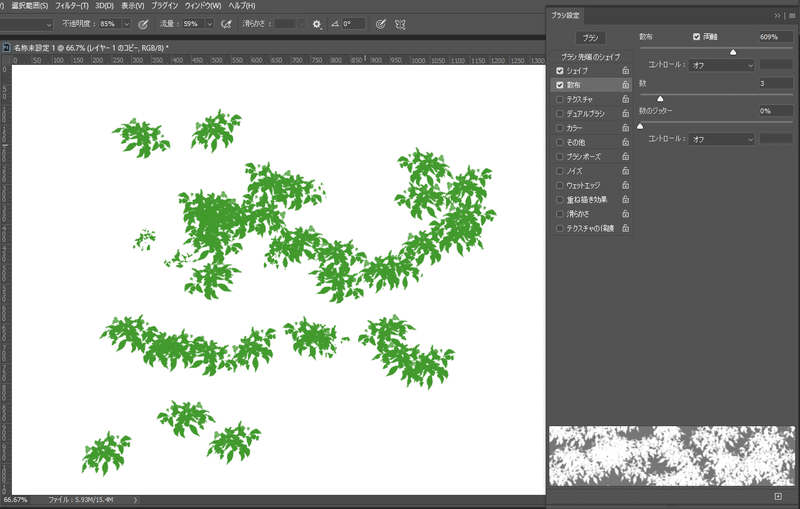This screenshot has width=800, height=509.
Task: Open the フィルター(T) menu
Action: click(x=72, y=6)
